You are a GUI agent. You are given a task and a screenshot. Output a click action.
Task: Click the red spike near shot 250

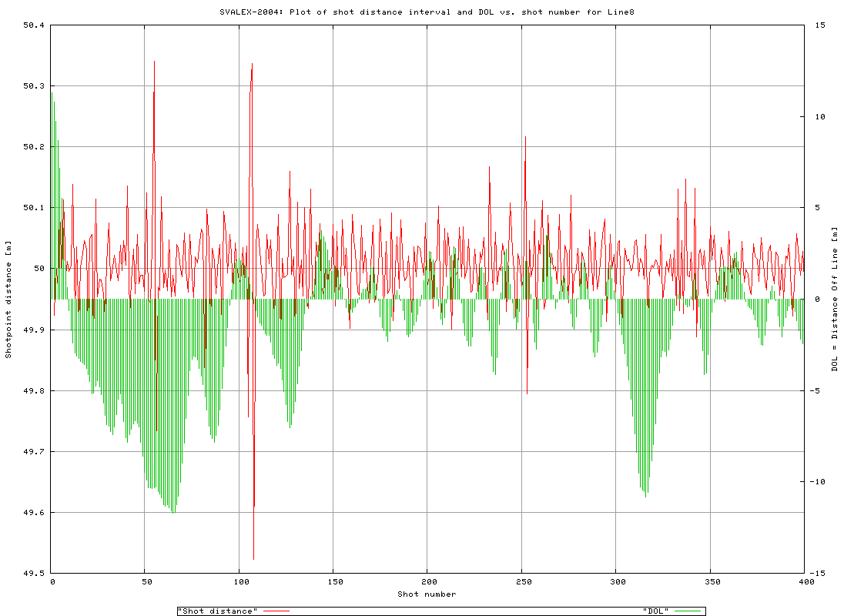[525, 139]
